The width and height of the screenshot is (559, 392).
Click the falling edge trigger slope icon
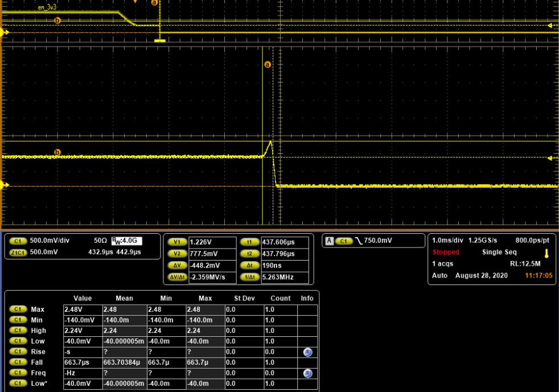click(x=358, y=241)
